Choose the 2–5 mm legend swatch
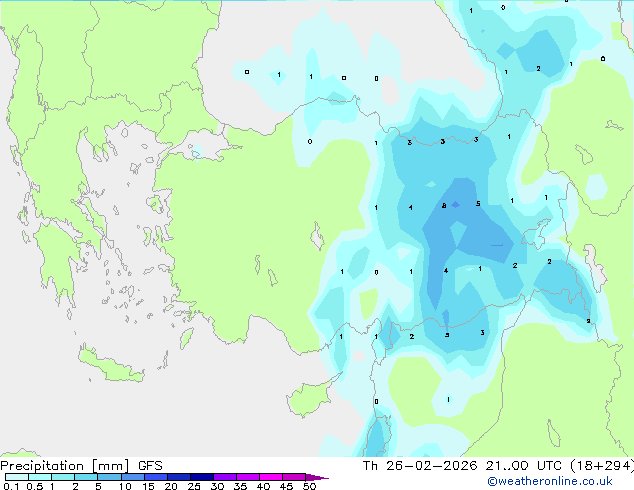Screen dimensions: 634x490 86,477
